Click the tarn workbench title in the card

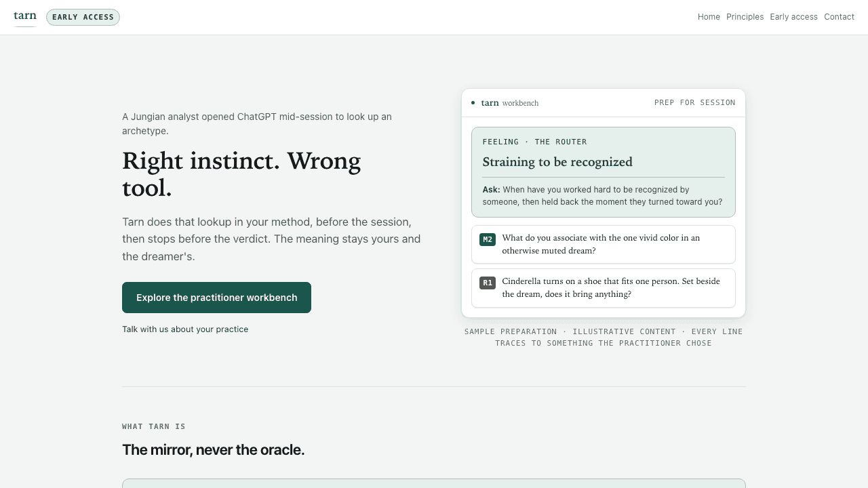pyautogui.click(x=509, y=103)
